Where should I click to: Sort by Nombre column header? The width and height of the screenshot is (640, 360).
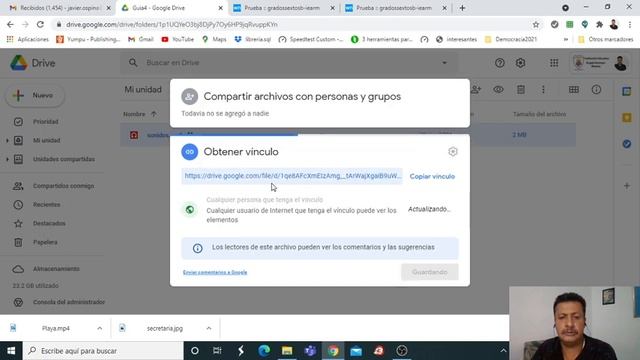pos(134,114)
